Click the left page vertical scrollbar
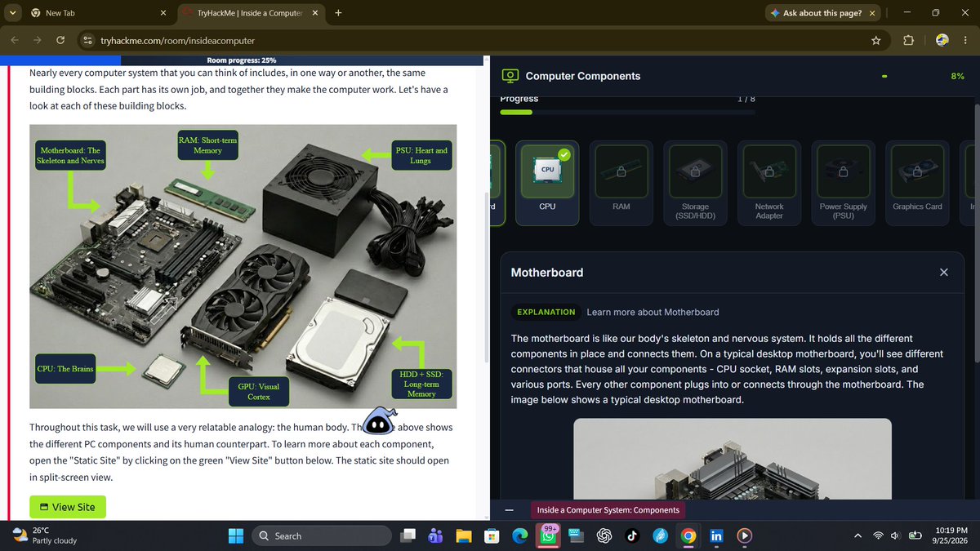The height and width of the screenshot is (551, 980). tap(487, 278)
